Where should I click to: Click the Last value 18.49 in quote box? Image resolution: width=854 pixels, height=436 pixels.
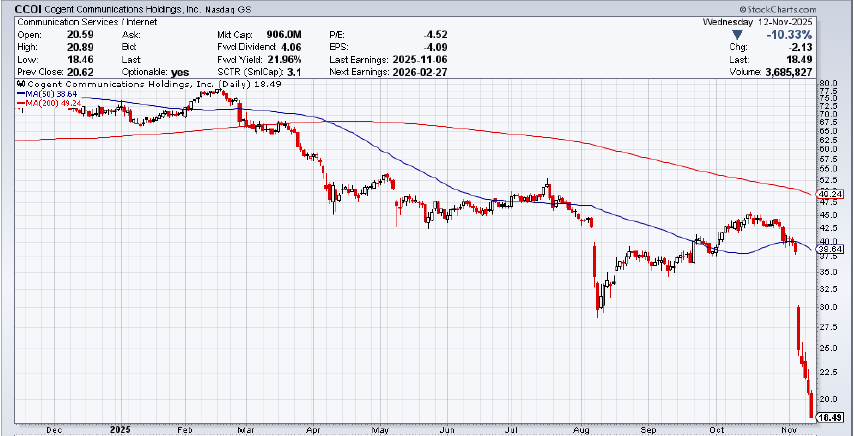pos(801,60)
